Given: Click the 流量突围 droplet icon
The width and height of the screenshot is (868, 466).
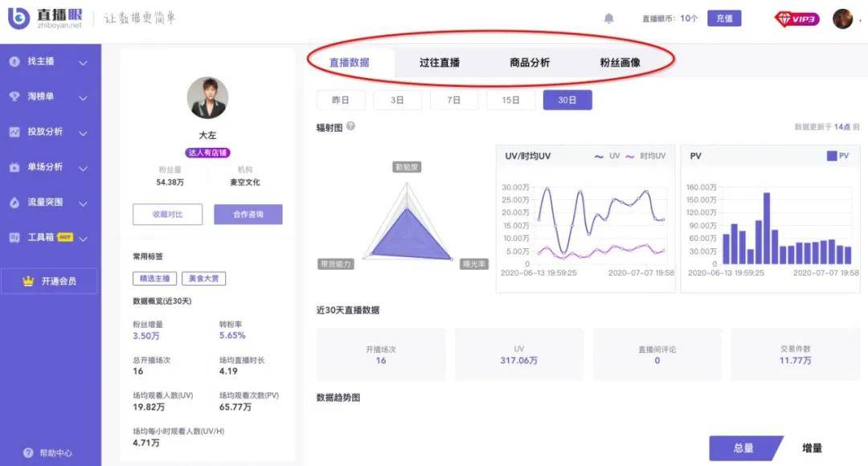Looking at the screenshot, I should (x=14, y=202).
